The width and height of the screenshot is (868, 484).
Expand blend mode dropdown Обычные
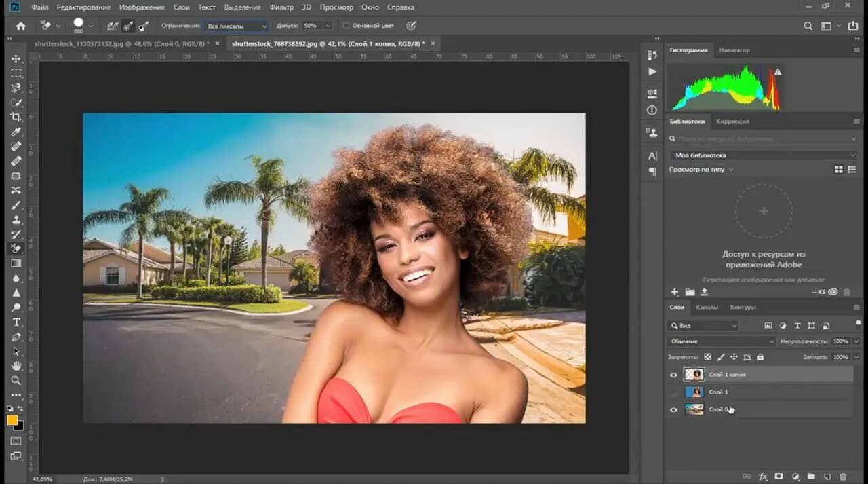point(722,341)
